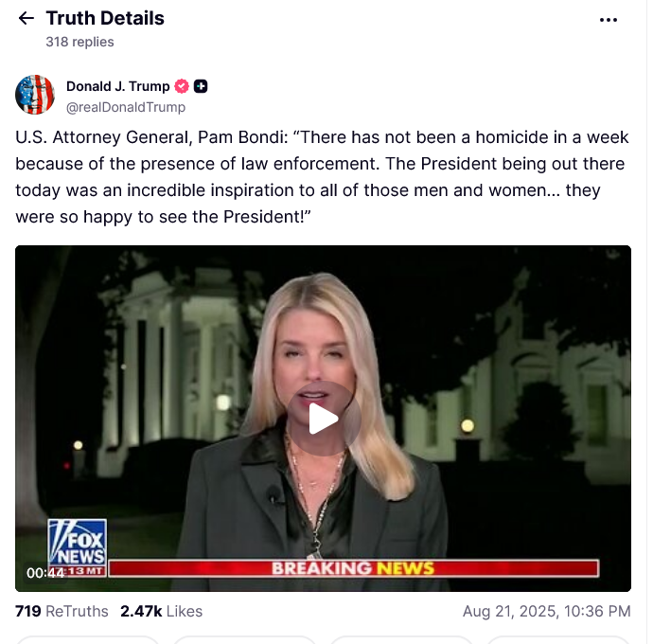Click the 318 replies label
The width and height of the screenshot is (653, 644).
click(79, 42)
